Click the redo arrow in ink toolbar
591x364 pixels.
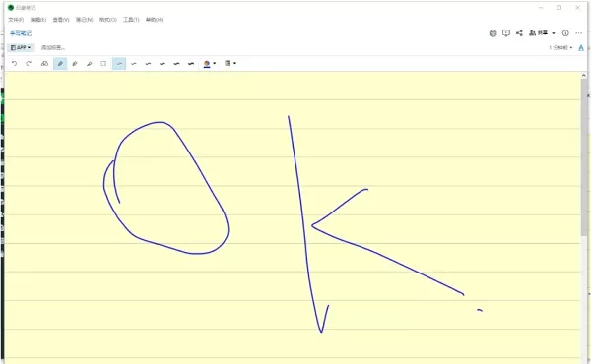pos(29,64)
